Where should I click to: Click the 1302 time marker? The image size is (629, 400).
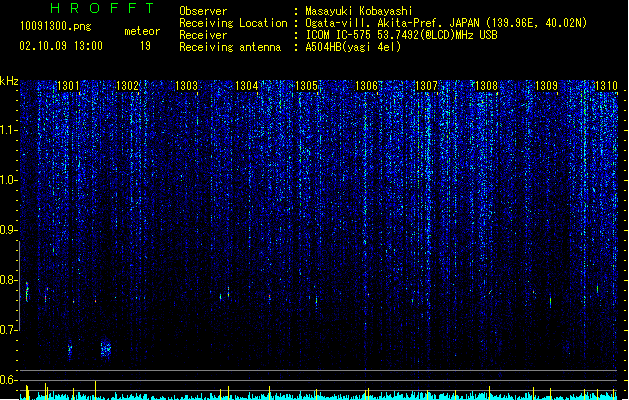tap(127, 86)
